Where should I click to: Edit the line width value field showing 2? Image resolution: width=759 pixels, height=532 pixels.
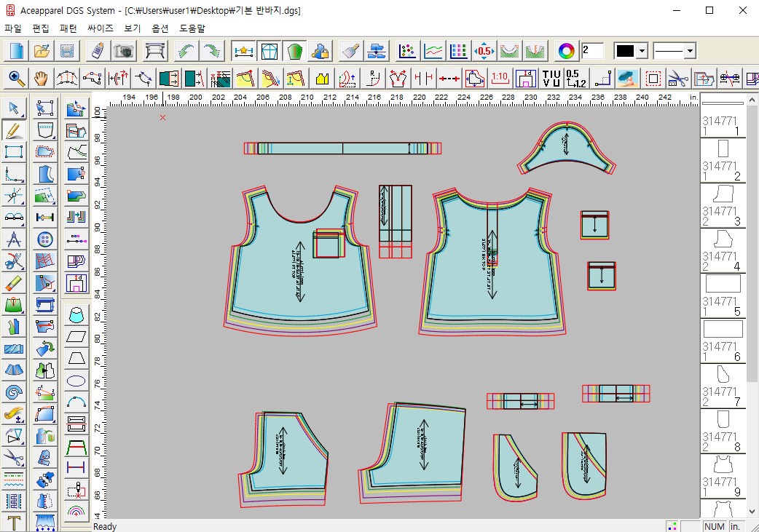coord(591,50)
